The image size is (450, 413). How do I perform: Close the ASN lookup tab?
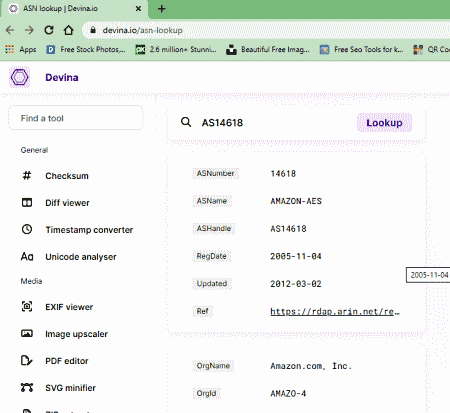(x=138, y=9)
